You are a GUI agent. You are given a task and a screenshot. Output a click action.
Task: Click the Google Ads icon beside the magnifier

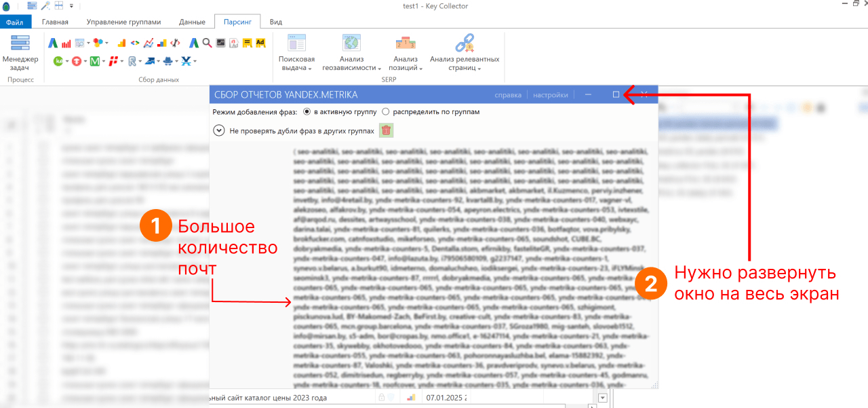click(194, 43)
